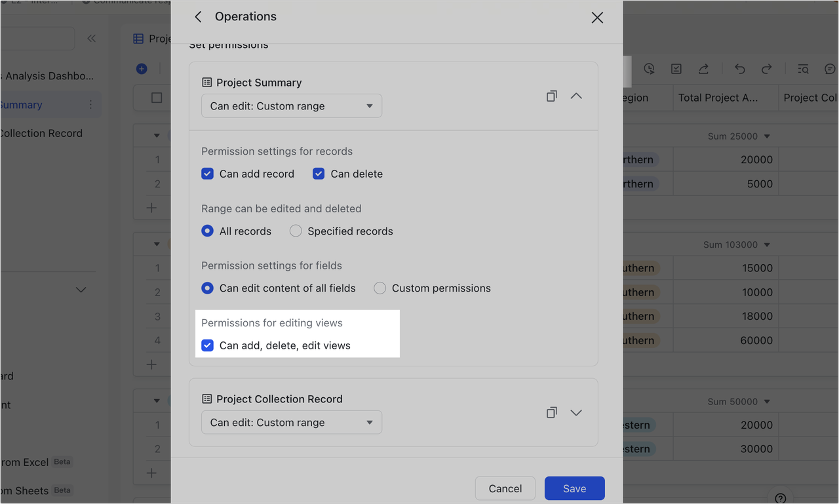The width and height of the screenshot is (839, 504).
Task: Undo the last action
Action: click(740, 69)
